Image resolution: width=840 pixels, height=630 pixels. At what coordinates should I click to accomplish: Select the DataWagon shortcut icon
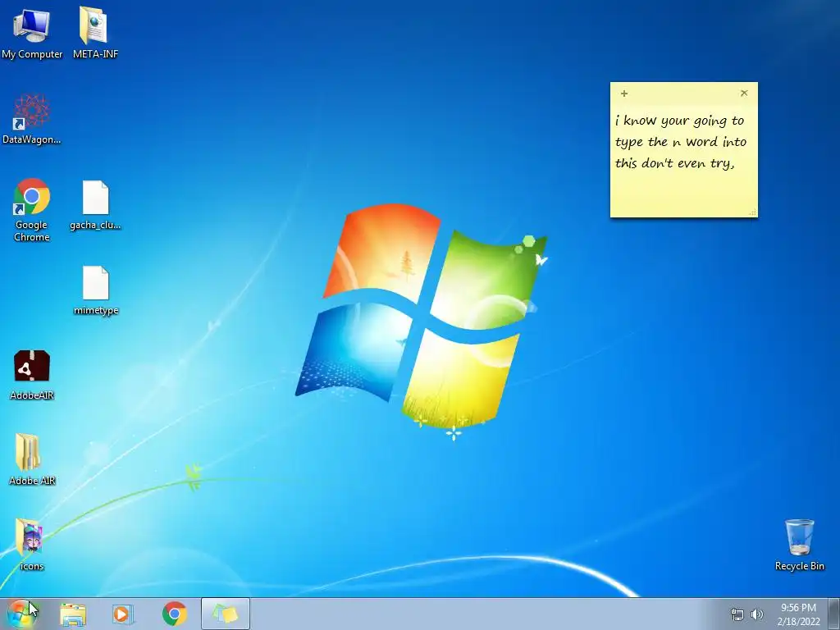point(32,119)
